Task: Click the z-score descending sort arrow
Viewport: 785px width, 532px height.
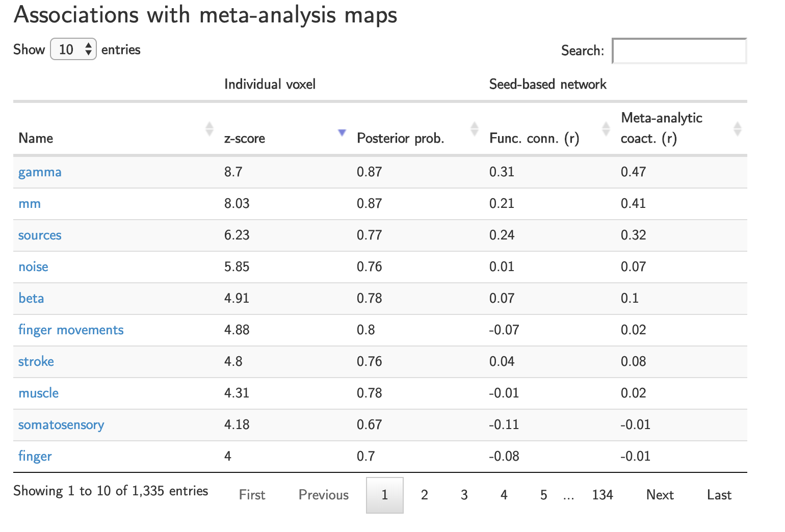Action: [x=342, y=133]
